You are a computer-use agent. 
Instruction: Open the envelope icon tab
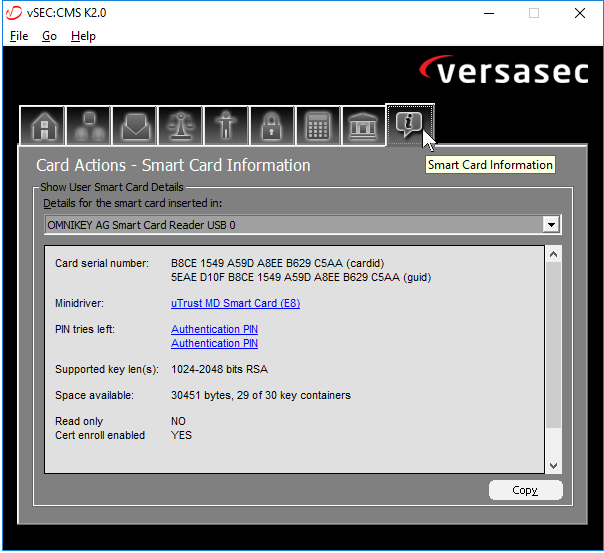click(134, 126)
